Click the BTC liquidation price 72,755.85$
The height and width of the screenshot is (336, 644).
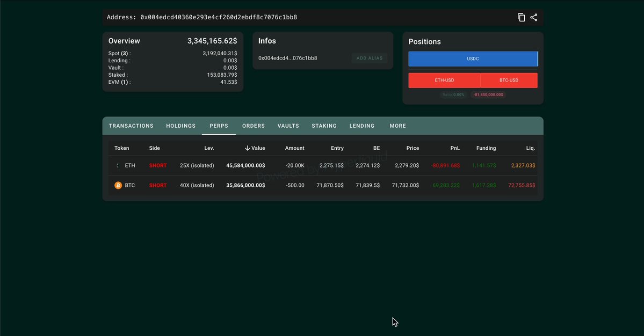coord(522,185)
